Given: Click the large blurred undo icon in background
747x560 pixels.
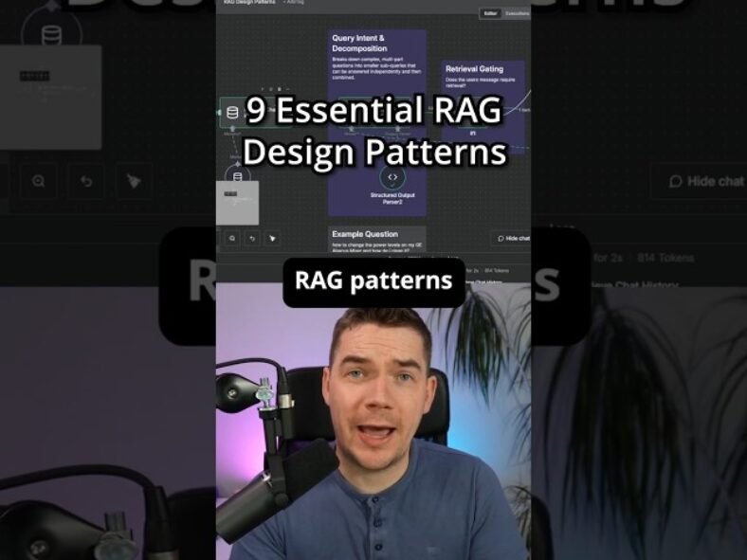Looking at the screenshot, I should click(86, 181).
